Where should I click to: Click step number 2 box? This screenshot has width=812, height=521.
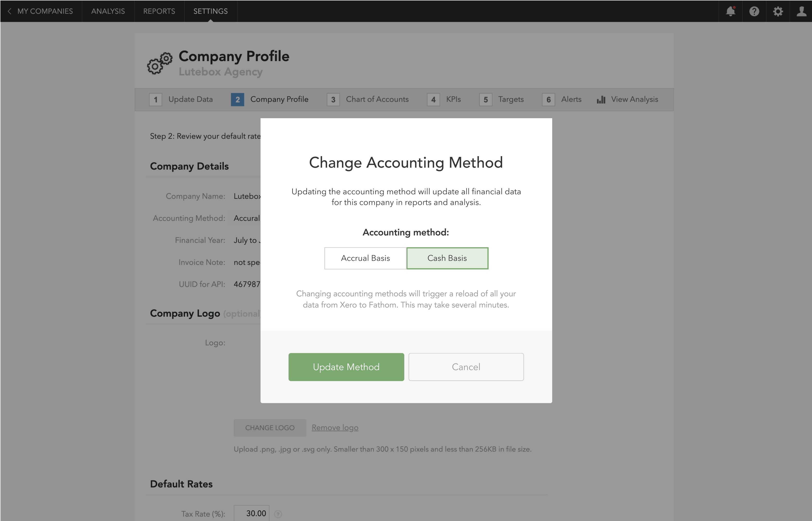point(238,99)
